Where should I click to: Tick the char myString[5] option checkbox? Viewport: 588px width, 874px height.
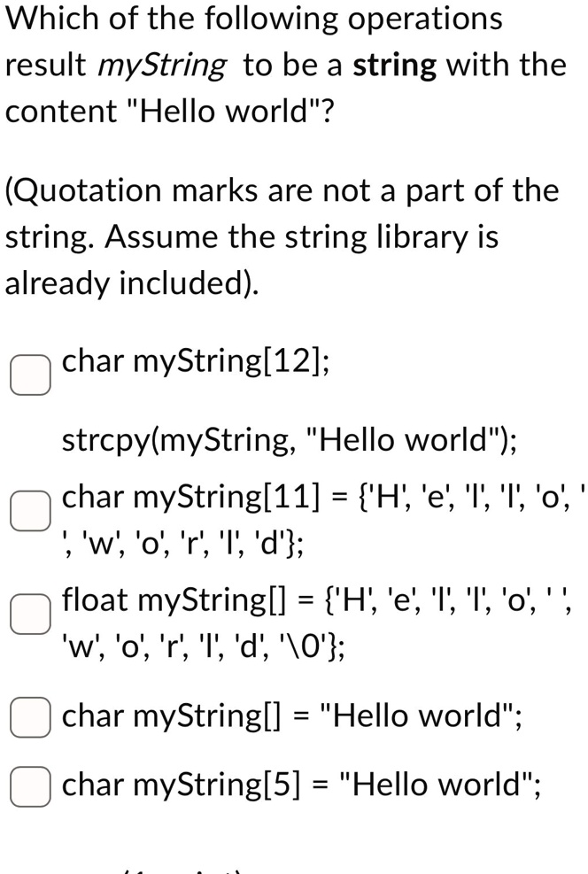click(x=30, y=785)
